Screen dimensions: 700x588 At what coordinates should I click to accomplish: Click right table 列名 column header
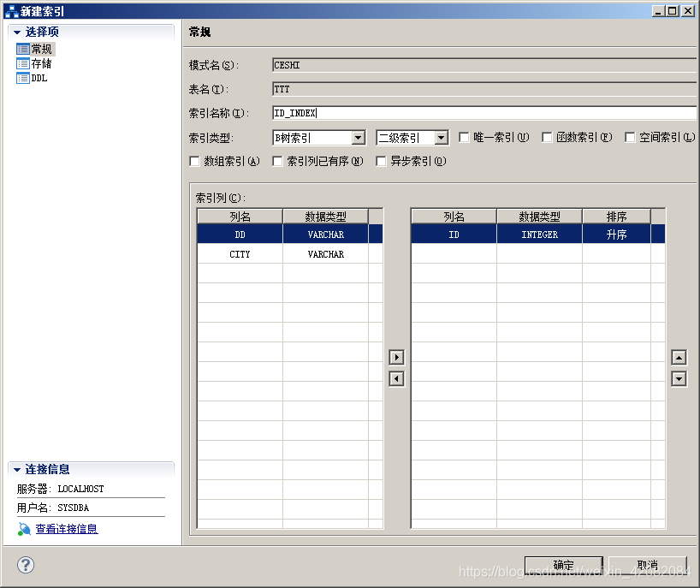[x=454, y=217]
